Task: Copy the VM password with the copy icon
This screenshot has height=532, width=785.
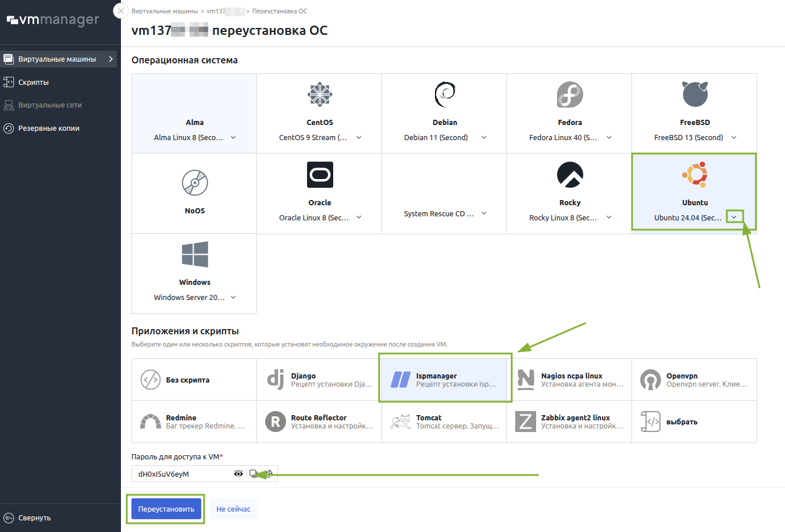Action: click(254, 474)
